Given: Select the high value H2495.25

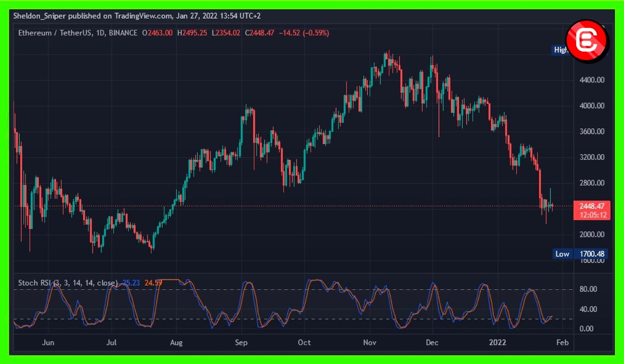Looking at the screenshot, I should coord(192,33).
